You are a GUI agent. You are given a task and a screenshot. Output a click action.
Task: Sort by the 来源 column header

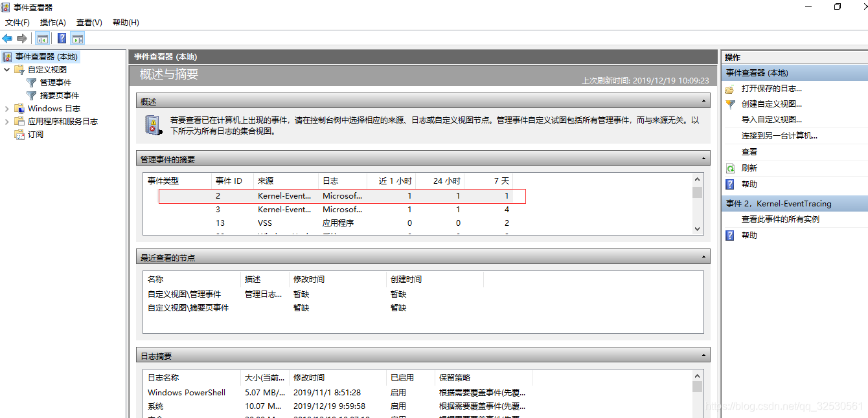[286, 181]
